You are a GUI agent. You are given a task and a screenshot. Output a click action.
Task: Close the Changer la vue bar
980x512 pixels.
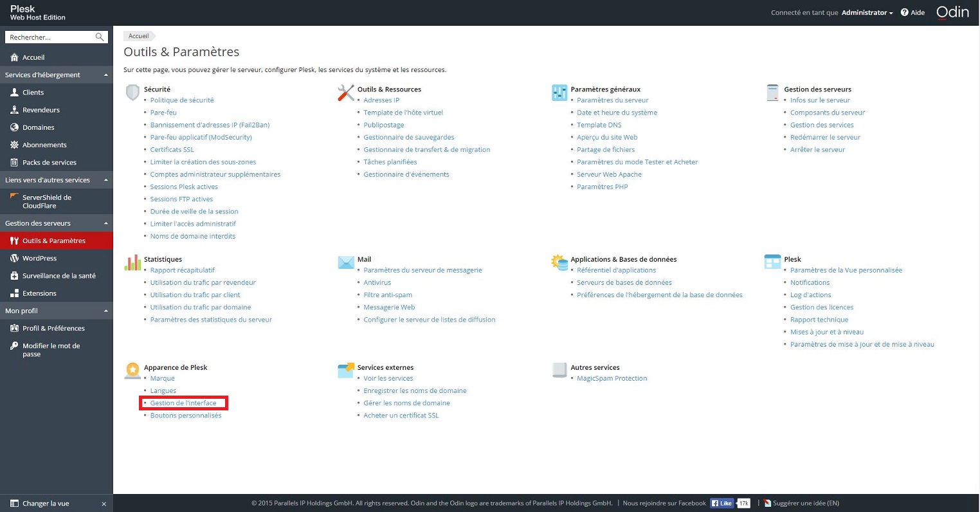(x=104, y=504)
